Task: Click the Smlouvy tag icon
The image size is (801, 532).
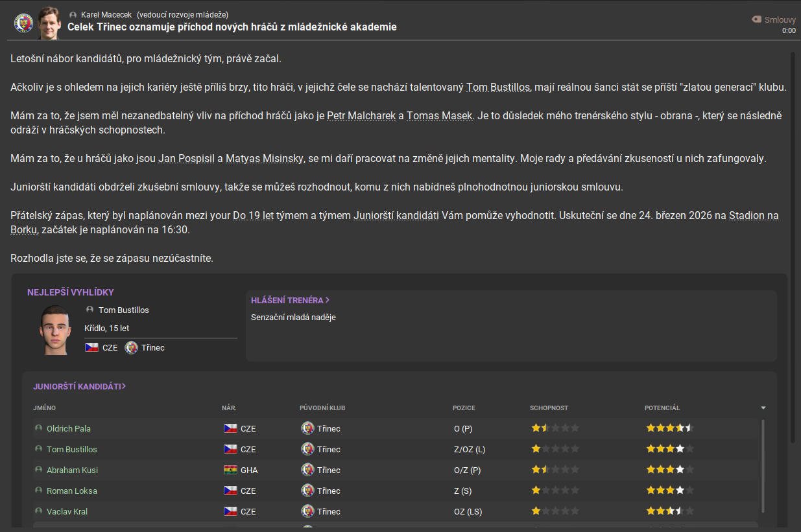Action: point(756,19)
